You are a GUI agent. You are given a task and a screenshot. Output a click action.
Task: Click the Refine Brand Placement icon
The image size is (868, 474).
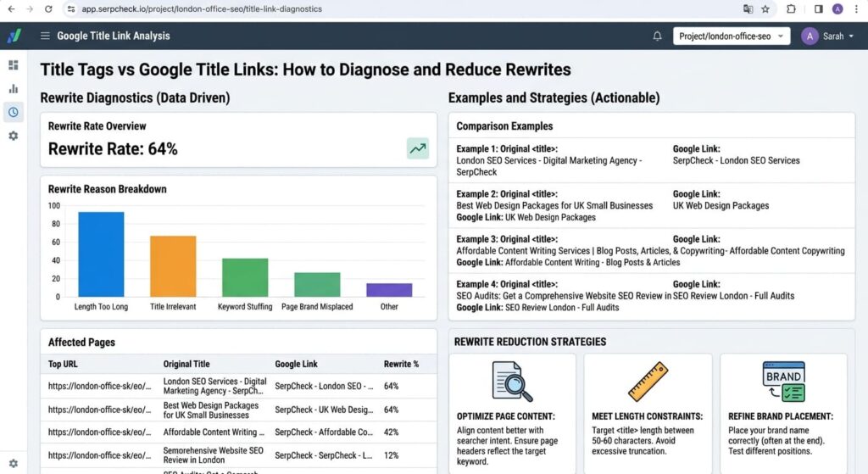pos(783,382)
